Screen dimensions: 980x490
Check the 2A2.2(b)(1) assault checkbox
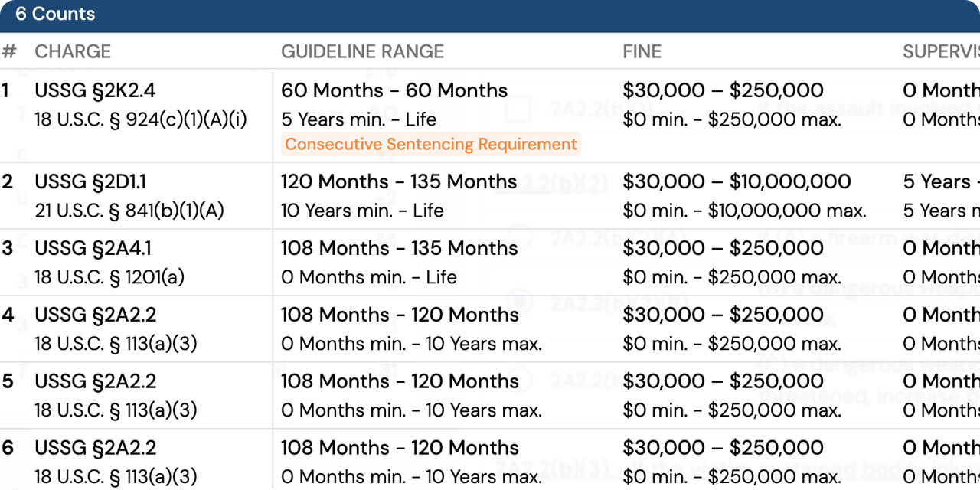518,109
